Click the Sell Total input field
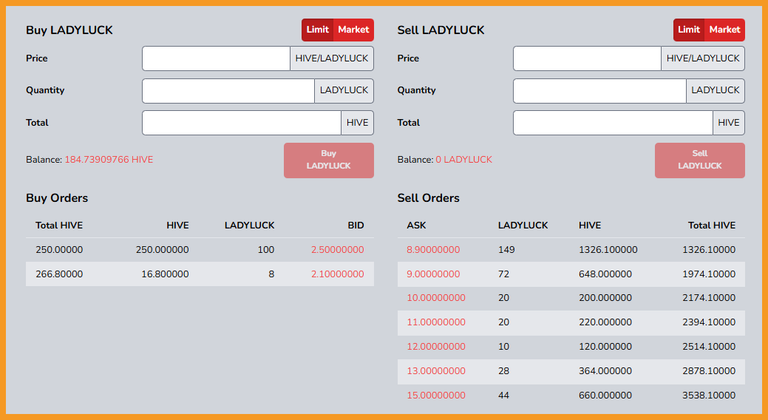768x420 pixels. pos(613,123)
